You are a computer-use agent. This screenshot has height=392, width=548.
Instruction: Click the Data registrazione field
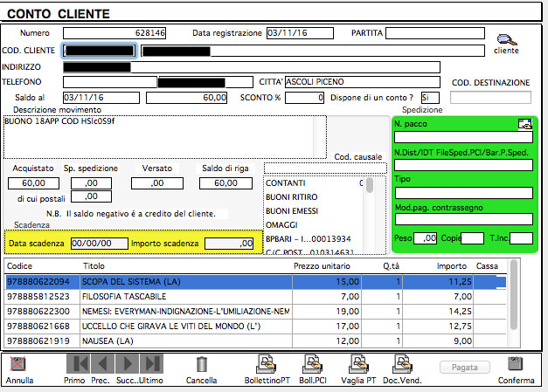coord(300,33)
